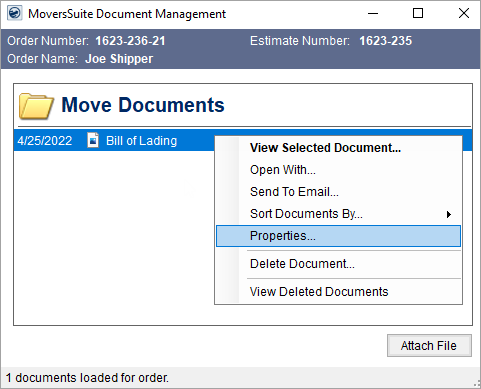Click the Move Documents folder icon
The image size is (481, 389).
[36, 106]
